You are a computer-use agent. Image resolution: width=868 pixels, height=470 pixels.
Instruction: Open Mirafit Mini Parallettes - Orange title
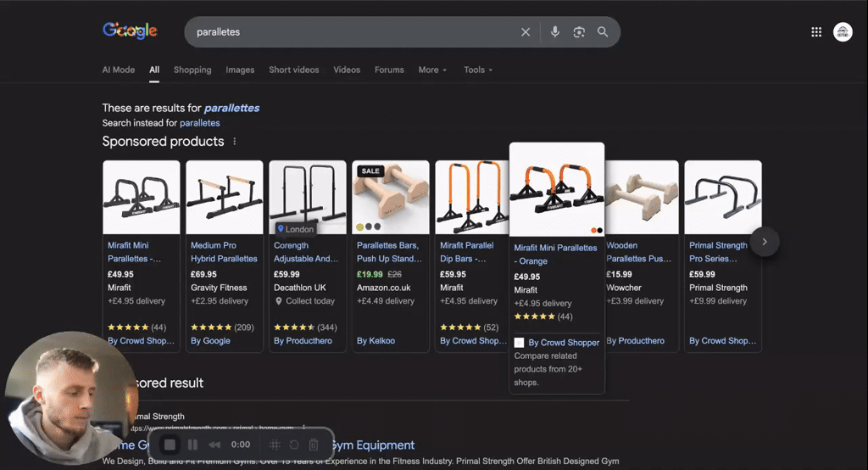click(555, 255)
